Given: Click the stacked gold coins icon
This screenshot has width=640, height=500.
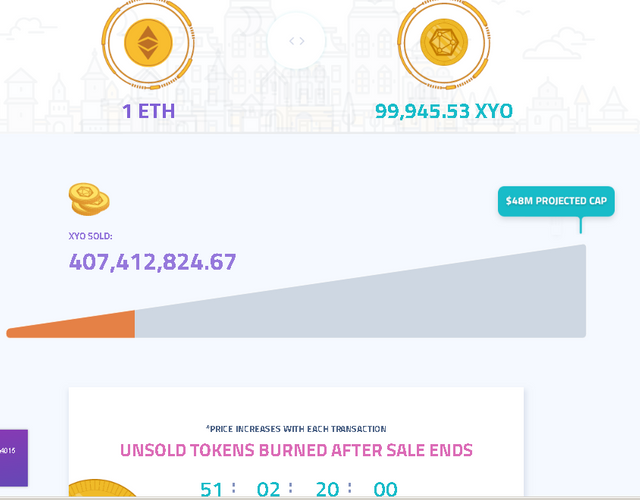Looking at the screenshot, I should tap(89, 198).
